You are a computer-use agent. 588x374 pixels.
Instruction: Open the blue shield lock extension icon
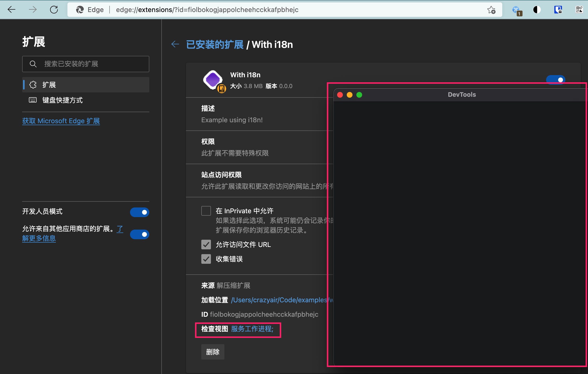[558, 10]
